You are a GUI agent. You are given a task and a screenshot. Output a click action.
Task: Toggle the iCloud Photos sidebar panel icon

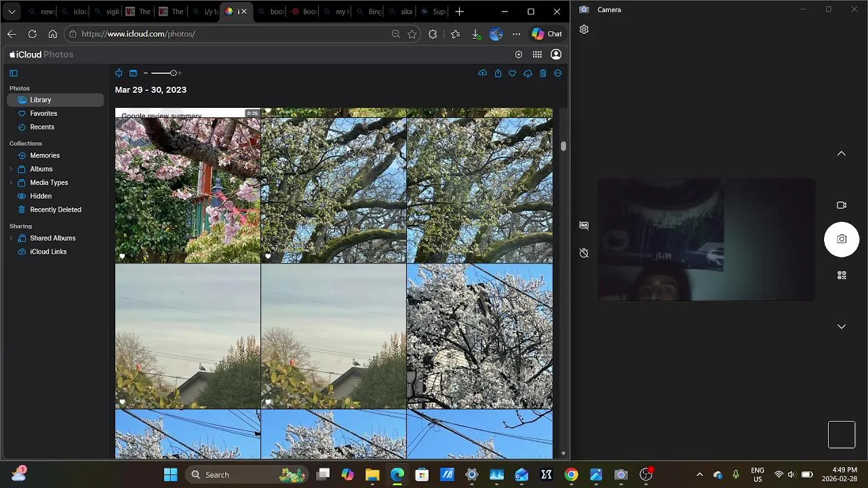pos(14,73)
